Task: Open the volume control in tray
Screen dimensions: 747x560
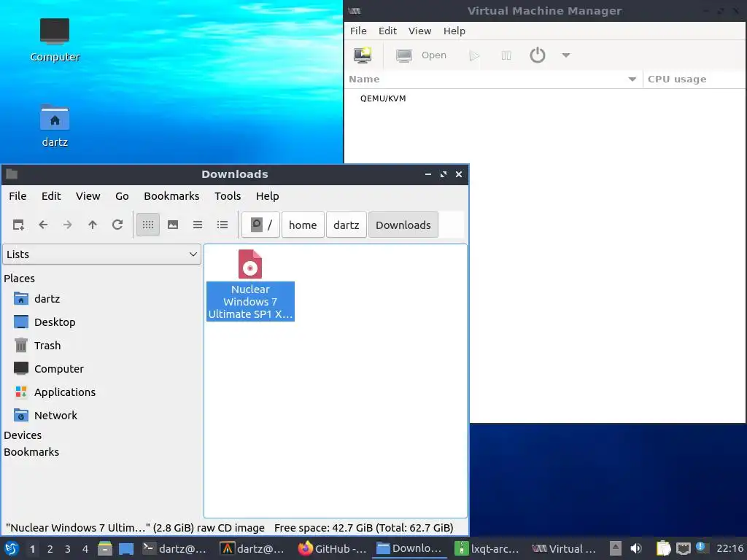Action: click(635, 549)
